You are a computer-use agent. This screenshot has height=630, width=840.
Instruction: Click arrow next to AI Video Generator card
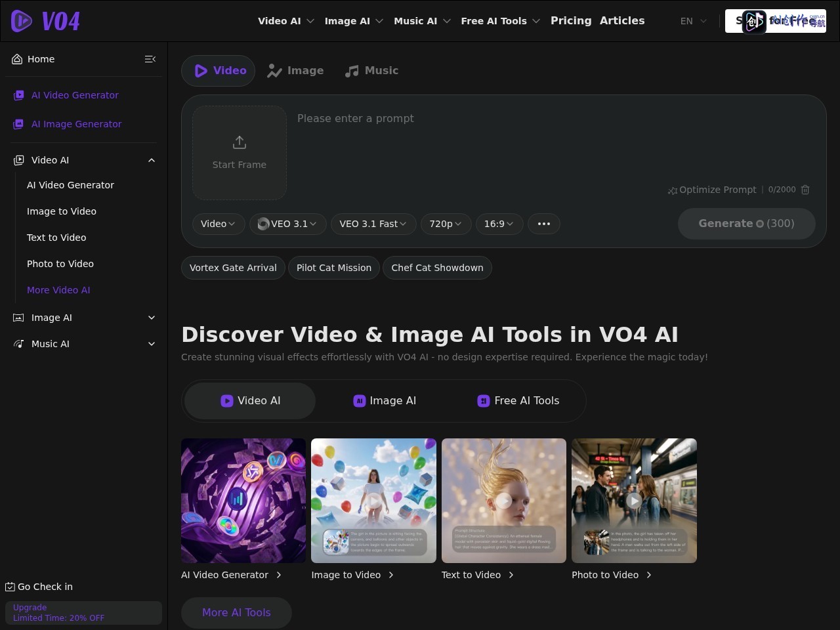click(279, 575)
